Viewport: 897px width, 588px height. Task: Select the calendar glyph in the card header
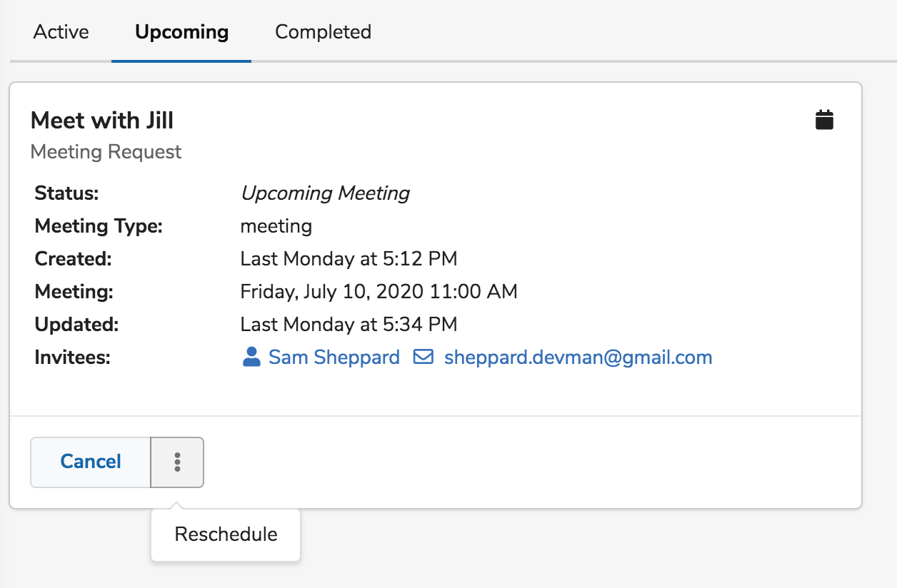point(823,119)
